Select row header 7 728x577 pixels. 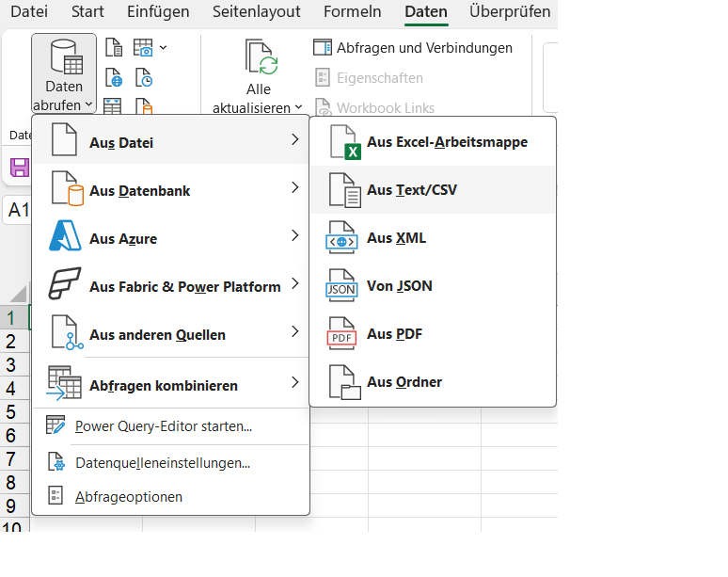(x=14, y=459)
